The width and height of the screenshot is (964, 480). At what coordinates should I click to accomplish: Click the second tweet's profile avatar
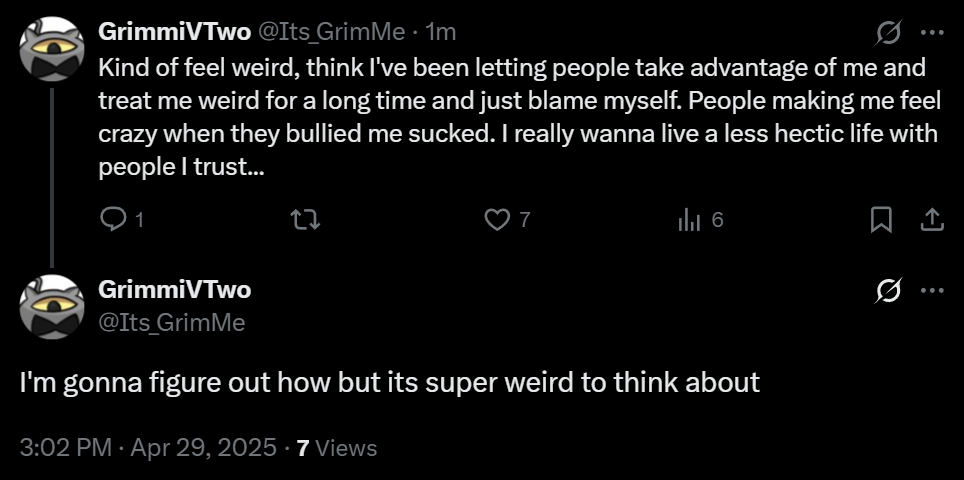coord(51,305)
